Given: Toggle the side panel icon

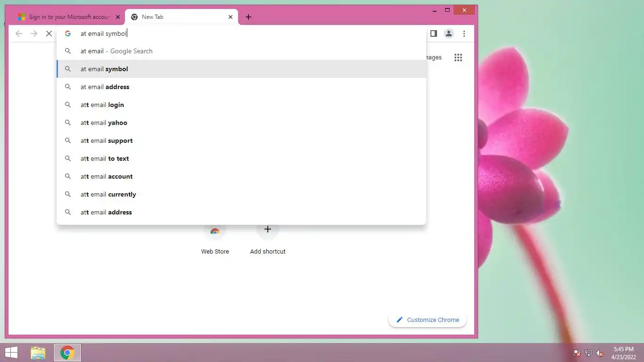Looking at the screenshot, I should [434, 33].
